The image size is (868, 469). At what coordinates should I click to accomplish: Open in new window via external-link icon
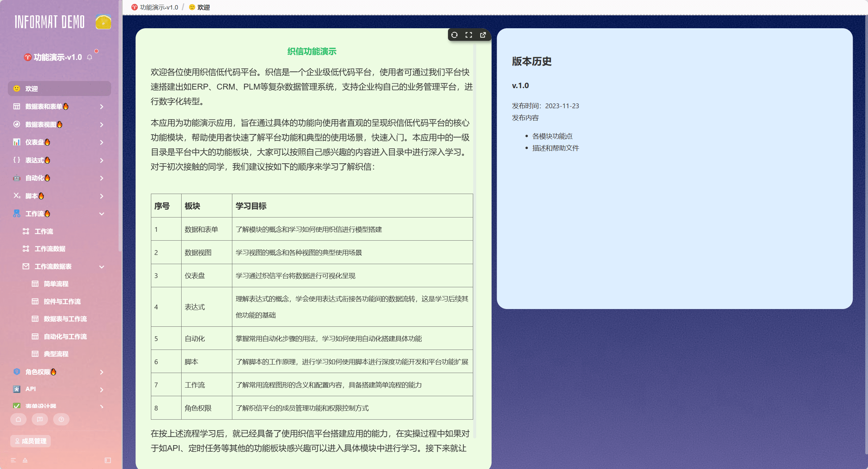pyautogui.click(x=483, y=35)
